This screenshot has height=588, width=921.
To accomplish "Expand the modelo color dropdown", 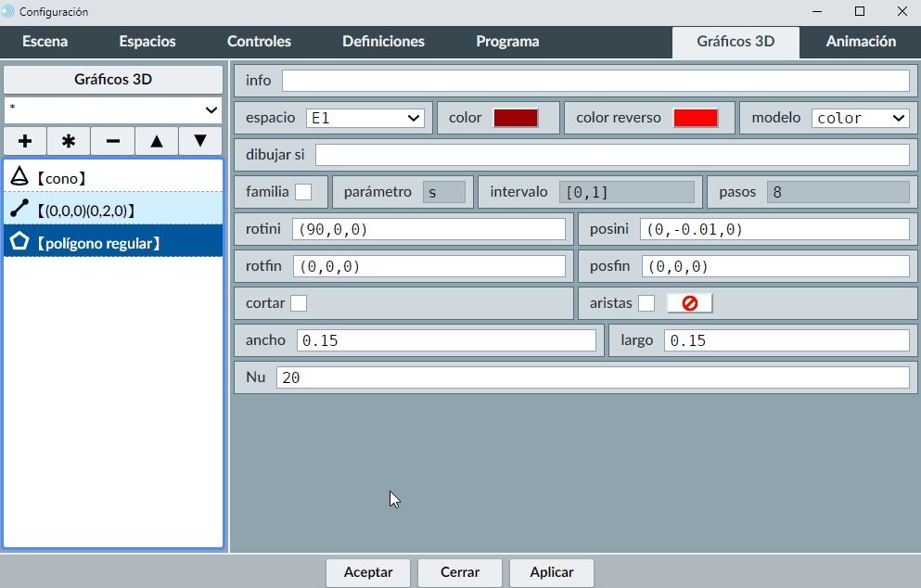I will click(860, 118).
